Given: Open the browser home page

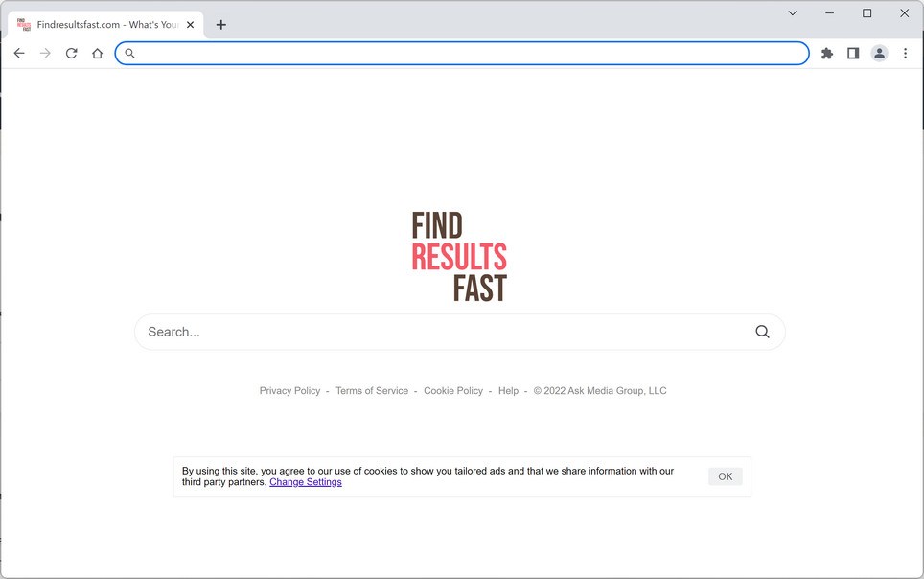Looking at the screenshot, I should [97, 54].
